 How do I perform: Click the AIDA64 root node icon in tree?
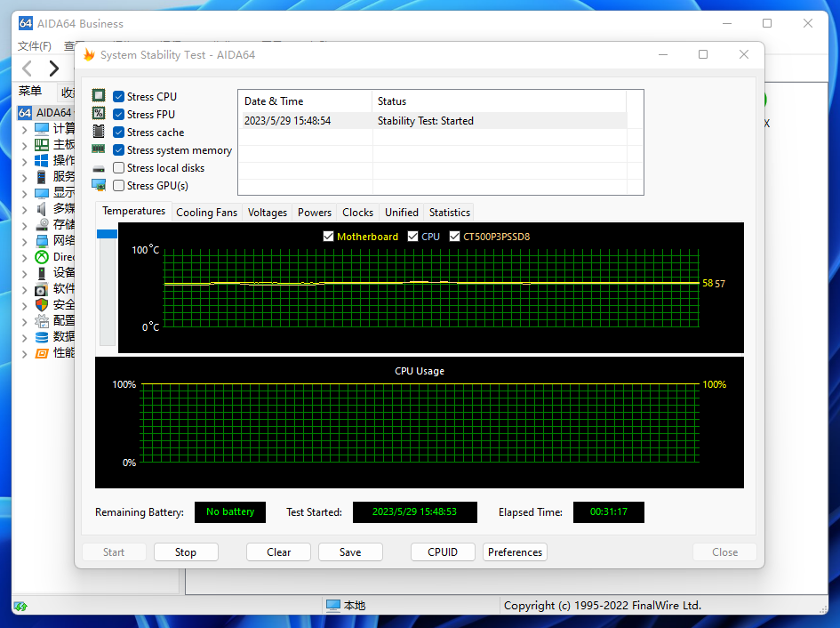[25, 113]
